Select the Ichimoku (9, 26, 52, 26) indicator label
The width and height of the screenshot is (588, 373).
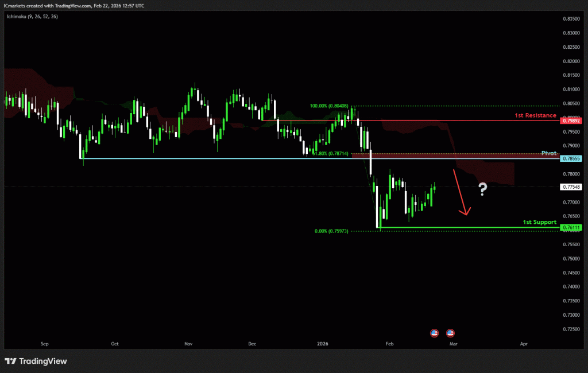coord(32,17)
